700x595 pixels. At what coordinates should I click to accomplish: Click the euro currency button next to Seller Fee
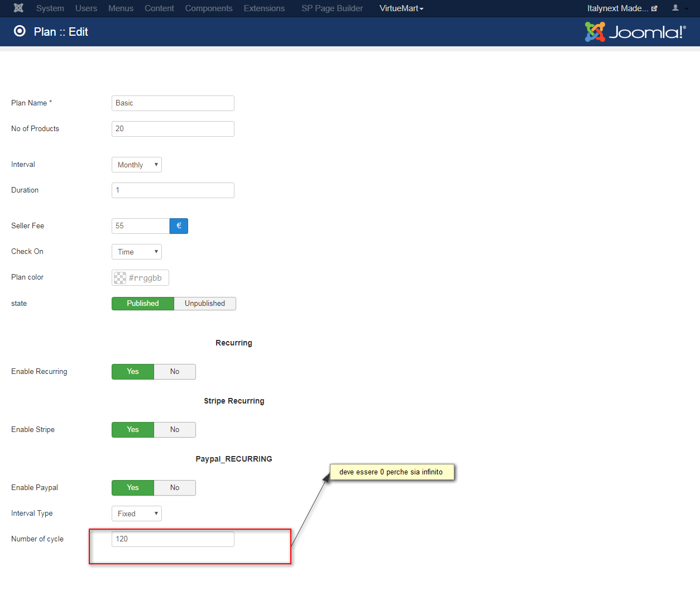point(179,226)
